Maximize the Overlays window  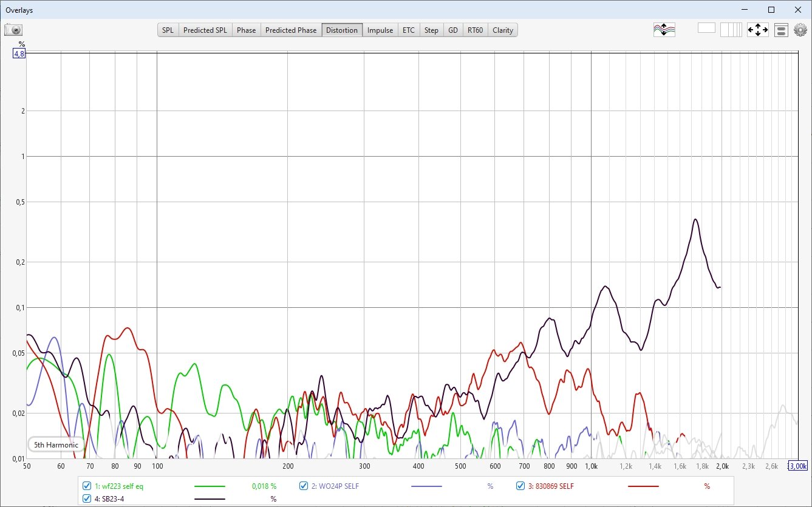coord(771,10)
